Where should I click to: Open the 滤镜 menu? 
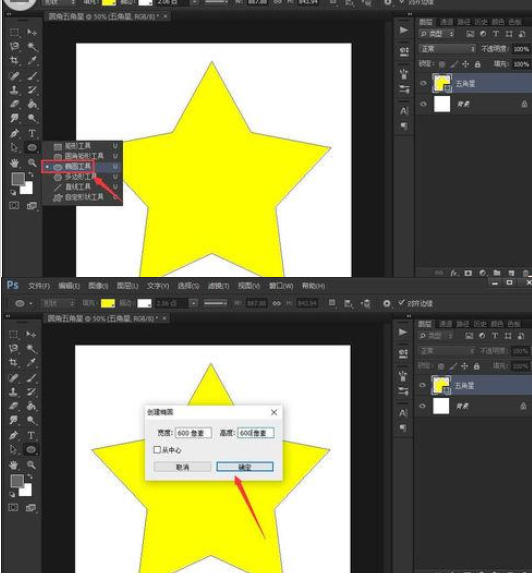click(218, 286)
